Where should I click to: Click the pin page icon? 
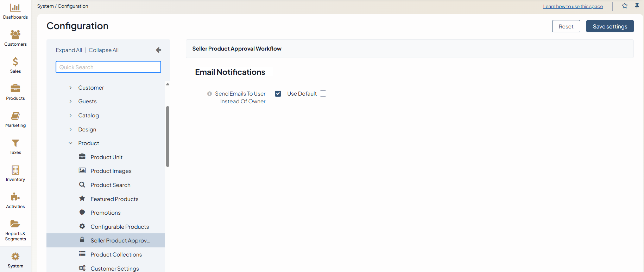pyautogui.click(x=637, y=6)
